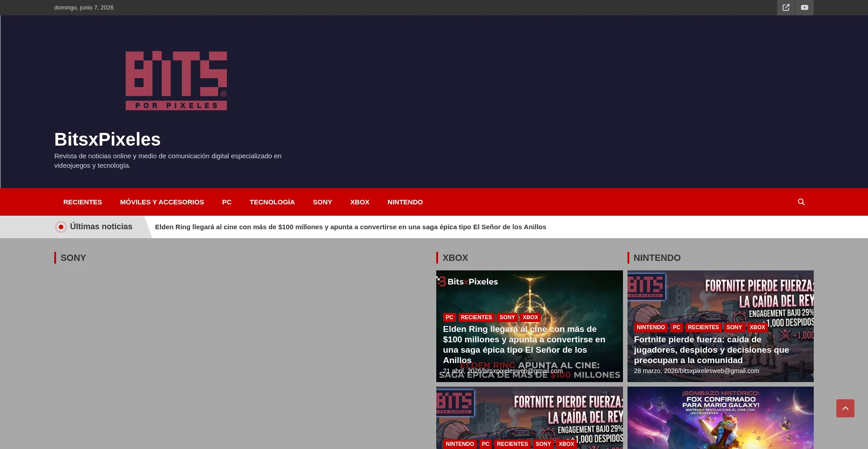The image size is (868, 449).
Task: Click the site description Revista de noticias online
Action: click(x=168, y=161)
